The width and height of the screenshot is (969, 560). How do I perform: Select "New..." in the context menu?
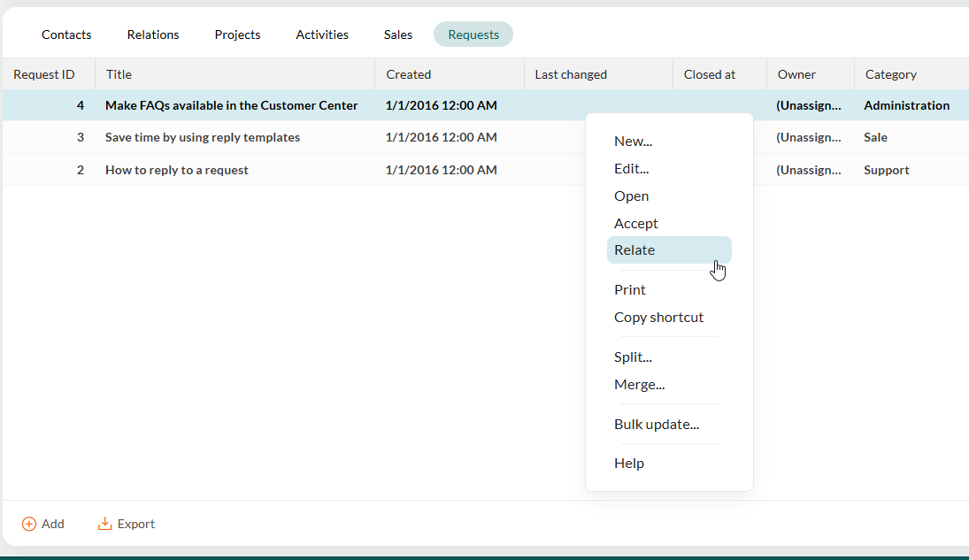pyautogui.click(x=634, y=141)
